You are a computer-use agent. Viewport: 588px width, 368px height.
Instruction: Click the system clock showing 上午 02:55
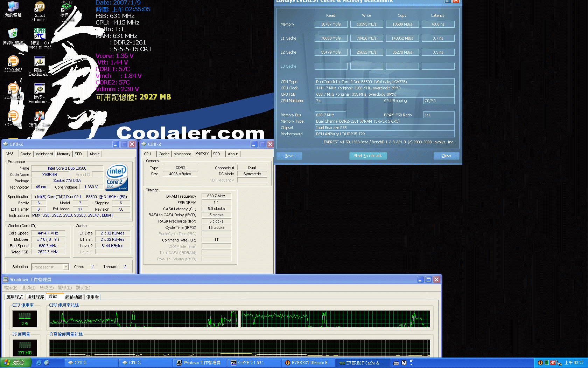click(x=574, y=363)
